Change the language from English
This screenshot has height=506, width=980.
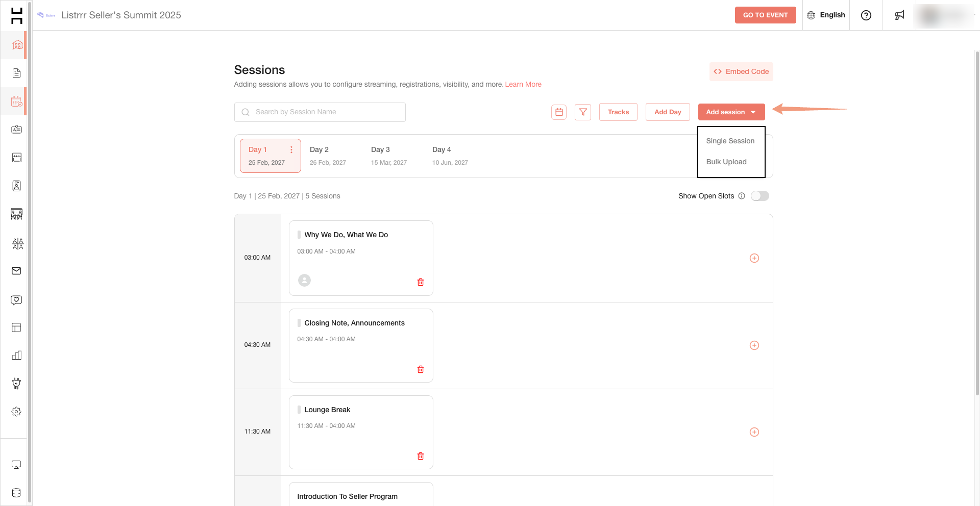[x=826, y=15]
